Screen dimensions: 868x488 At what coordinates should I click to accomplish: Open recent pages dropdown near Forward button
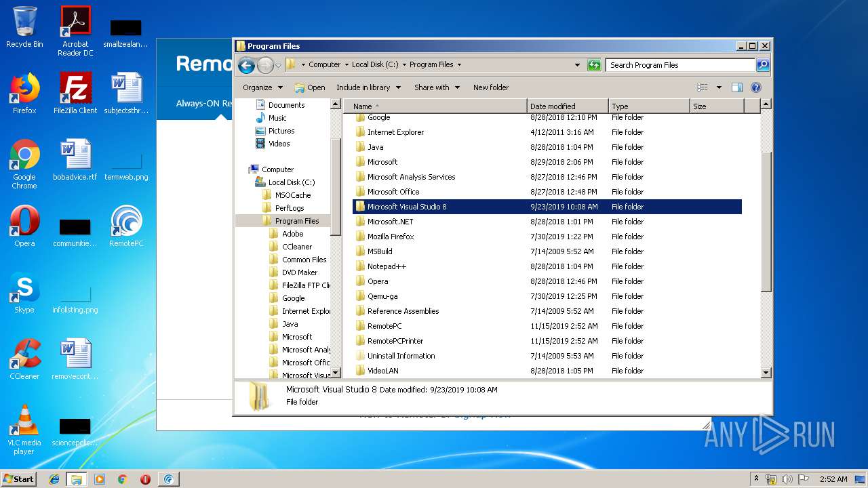277,65
